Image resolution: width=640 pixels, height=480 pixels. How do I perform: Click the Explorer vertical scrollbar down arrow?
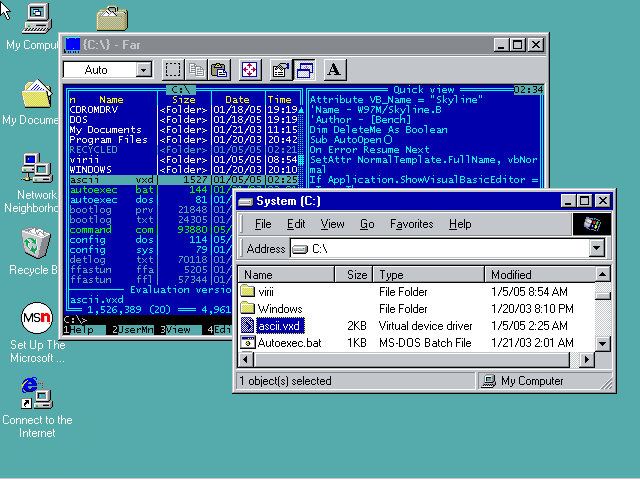click(602, 343)
